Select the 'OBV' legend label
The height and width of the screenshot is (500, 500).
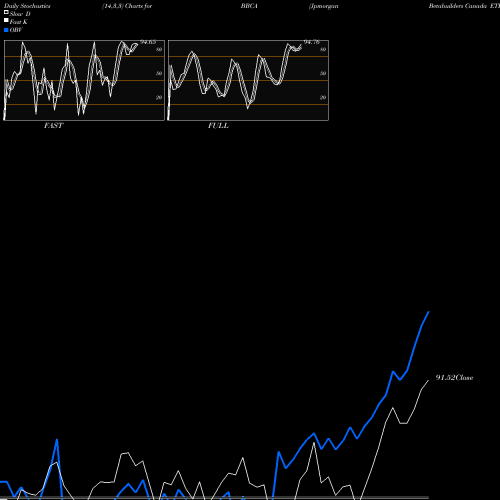pyautogui.click(x=16, y=30)
